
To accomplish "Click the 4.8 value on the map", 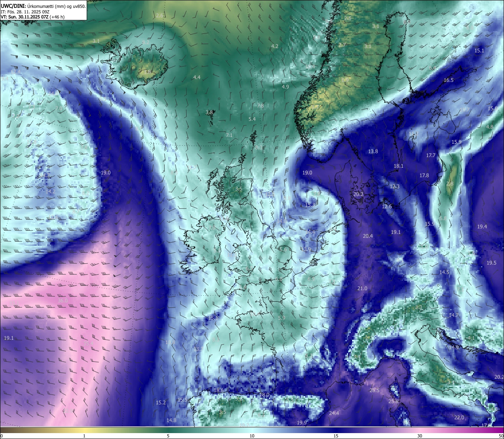I will 489,127.
